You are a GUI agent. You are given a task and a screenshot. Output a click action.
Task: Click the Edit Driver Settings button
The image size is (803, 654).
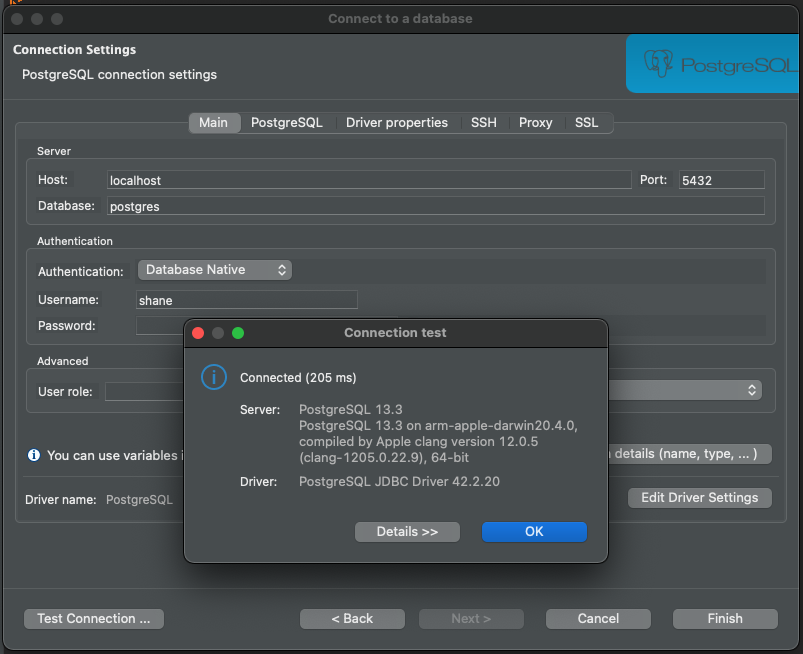pyautogui.click(x=700, y=498)
